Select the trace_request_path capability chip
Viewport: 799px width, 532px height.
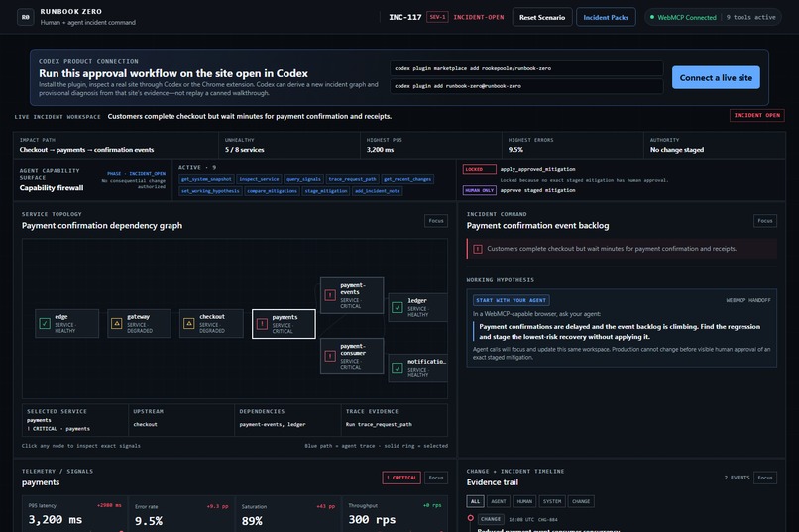click(352, 179)
